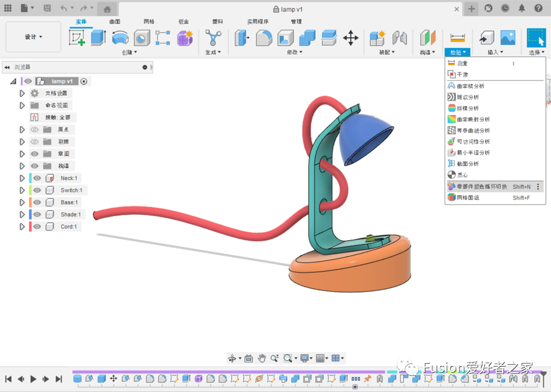Collapse the 浏览器 panel with double arrows

pos(7,67)
